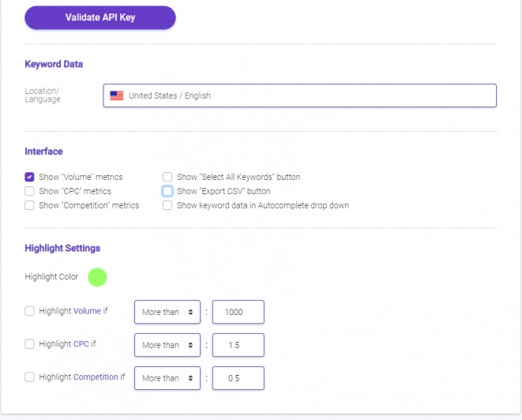This screenshot has width=522, height=420.
Task: Click the Volume threshold field showing 1000
Action: 238,312
